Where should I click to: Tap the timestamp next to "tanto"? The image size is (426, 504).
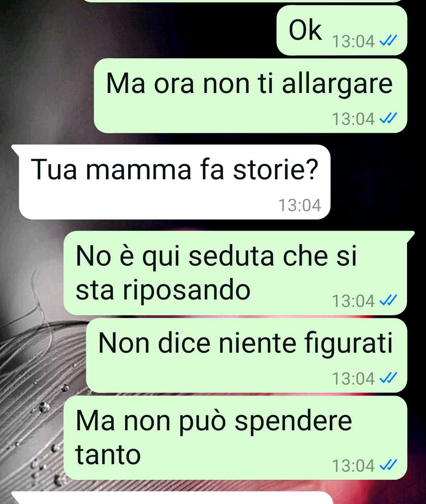[x=353, y=466]
